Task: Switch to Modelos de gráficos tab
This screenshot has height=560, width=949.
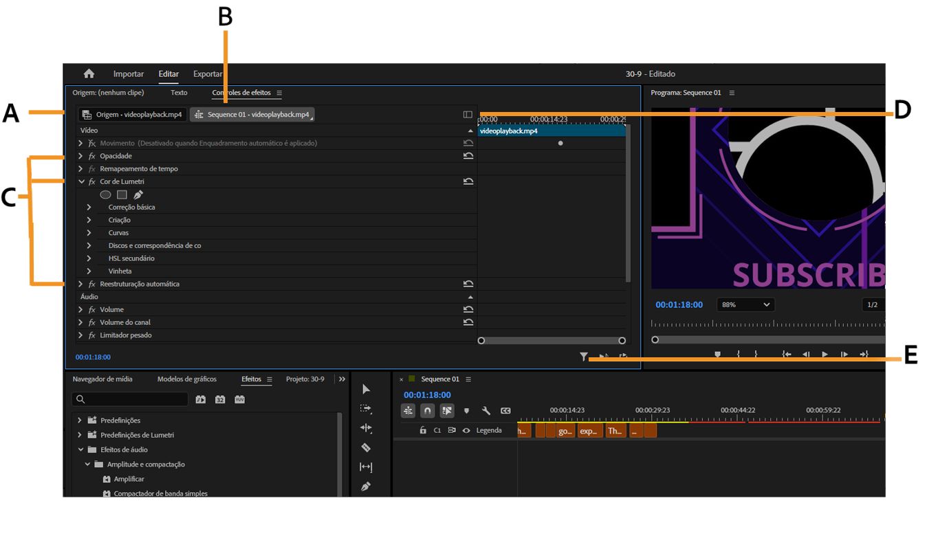Action: tap(187, 379)
